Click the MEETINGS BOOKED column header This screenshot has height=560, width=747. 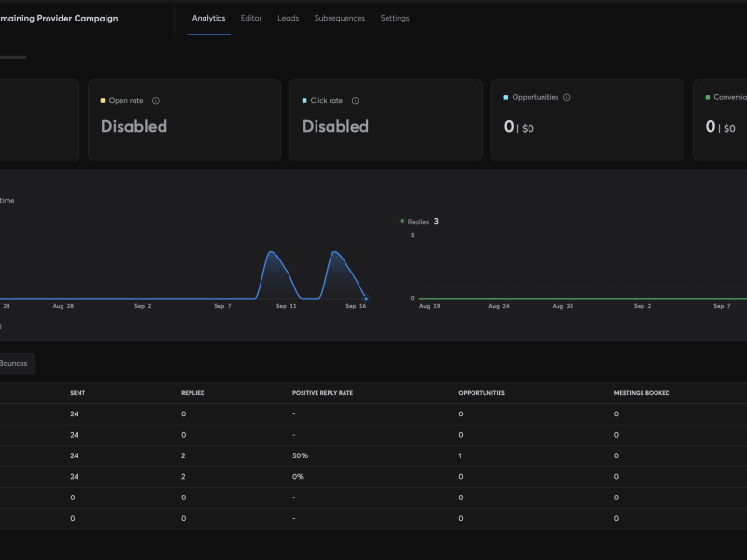(x=641, y=393)
